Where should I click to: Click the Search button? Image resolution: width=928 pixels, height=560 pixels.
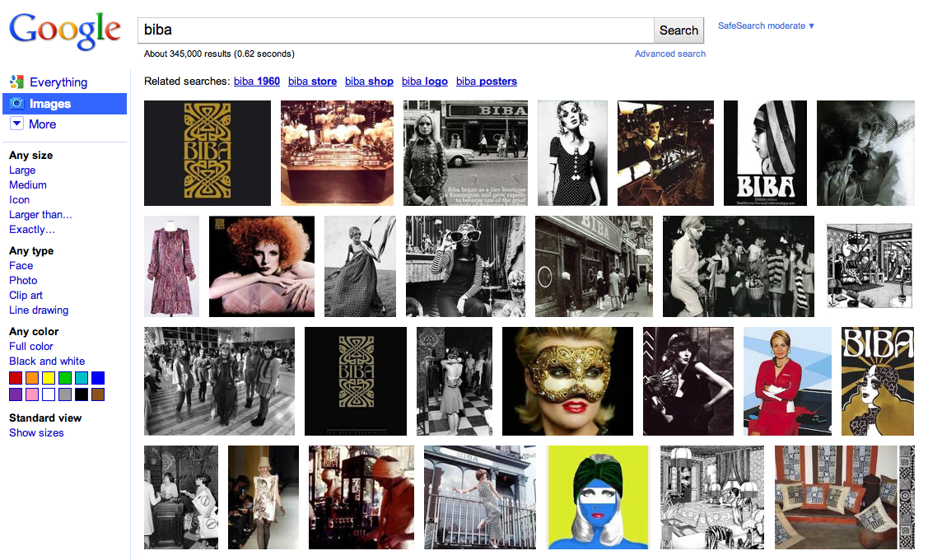(x=679, y=30)
